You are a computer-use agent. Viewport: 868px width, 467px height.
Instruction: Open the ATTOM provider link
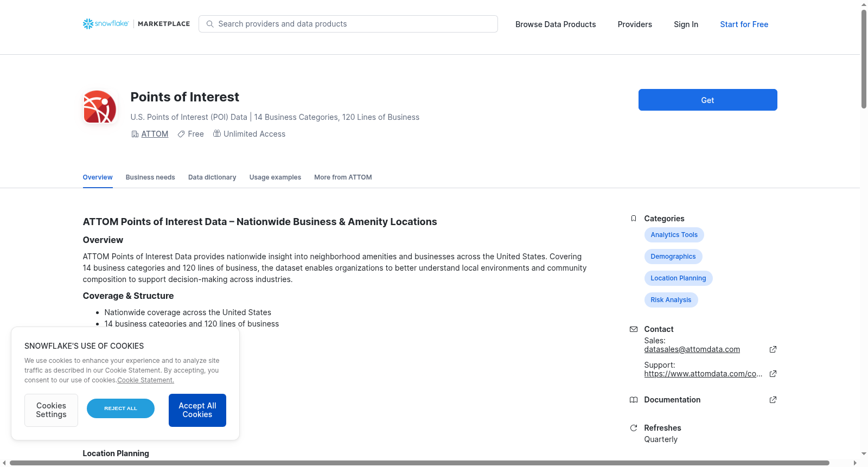pyautogui.click(x=155, y=134)
